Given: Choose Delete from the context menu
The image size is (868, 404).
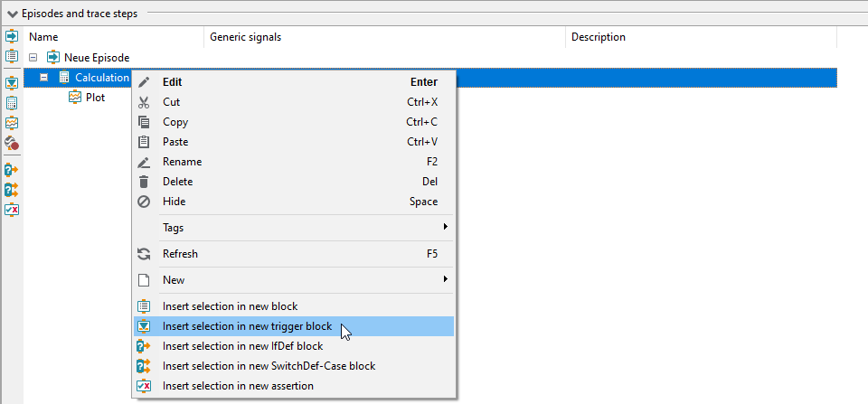Looking at the screenshot, I should pos(294,182).
